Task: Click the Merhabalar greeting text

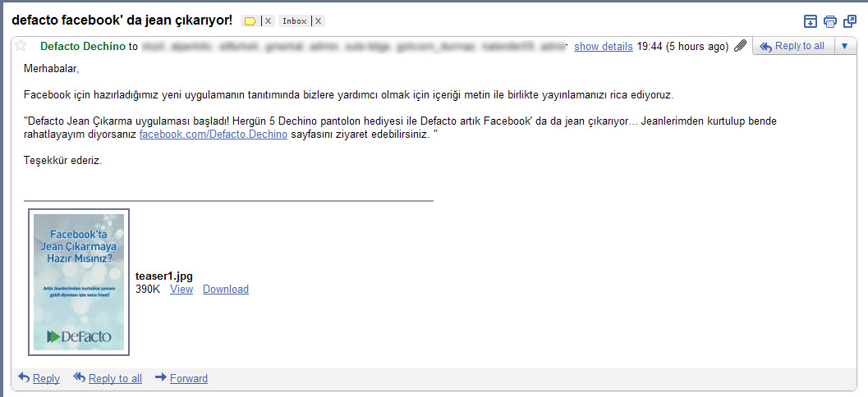Action: (52, 69)
